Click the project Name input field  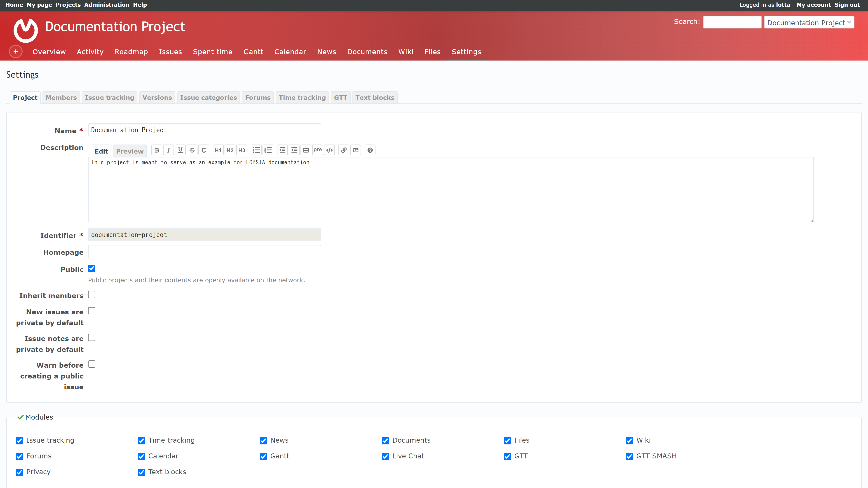204,130
